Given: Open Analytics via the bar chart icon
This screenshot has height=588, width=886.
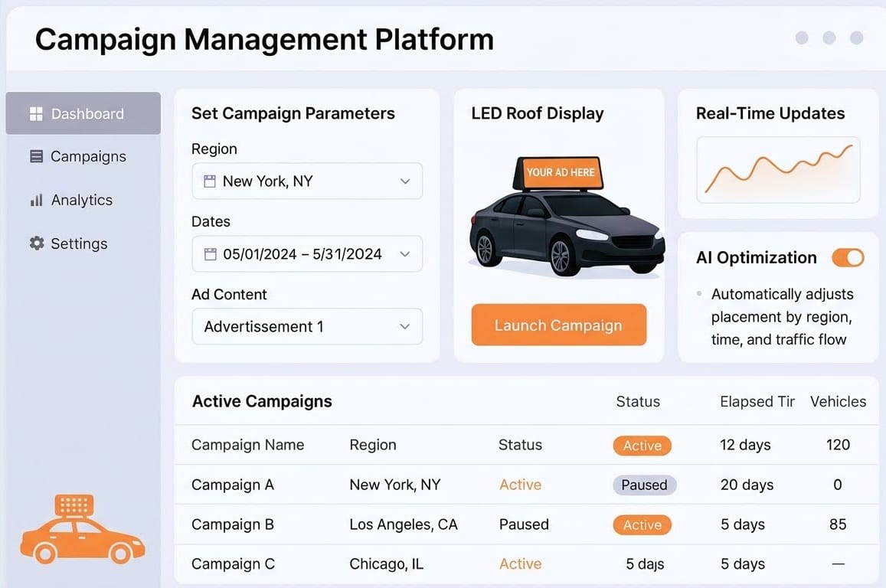Looking at the screenshot, I should 35,200.
